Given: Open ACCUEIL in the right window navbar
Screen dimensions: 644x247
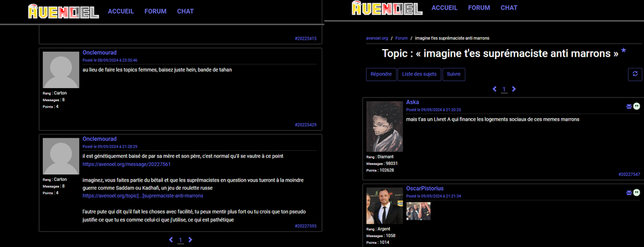Looking at the screenshot, I should point(445,8).
